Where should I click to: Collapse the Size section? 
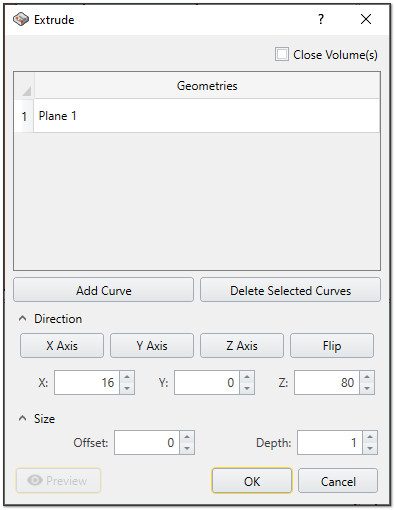click(x=23, y=418)
